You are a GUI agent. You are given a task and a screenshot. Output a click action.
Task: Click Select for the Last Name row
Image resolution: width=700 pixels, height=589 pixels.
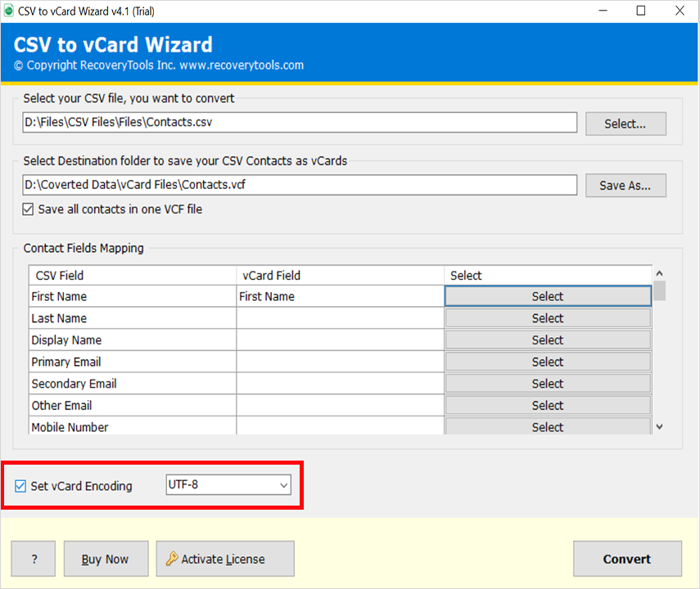coord(548,318)
